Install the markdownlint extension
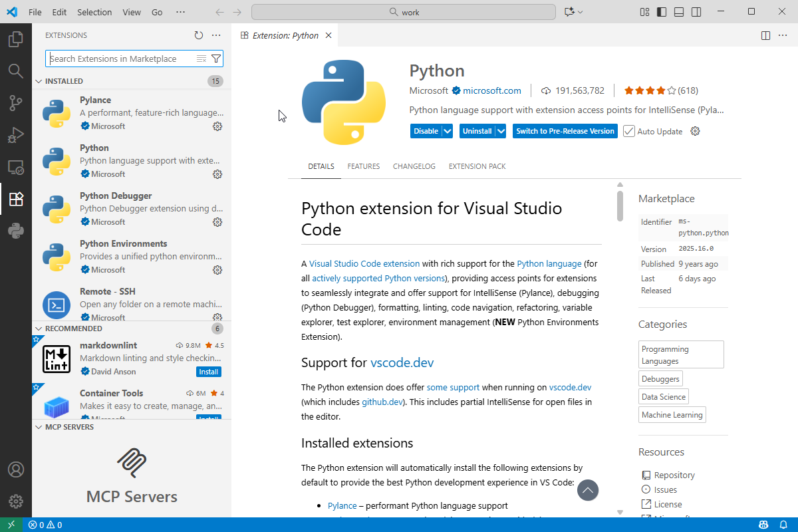 tap(209, 372)
